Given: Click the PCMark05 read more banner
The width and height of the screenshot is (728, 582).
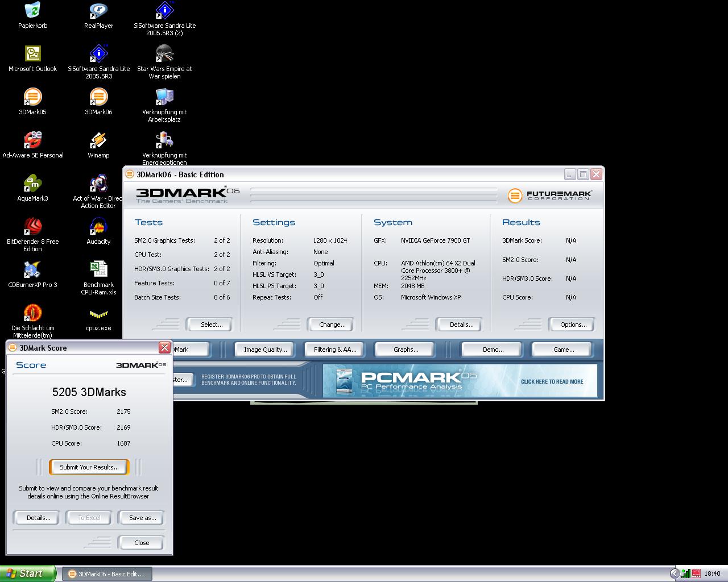Looking at the screenshot, I should [x=460, y=380].
